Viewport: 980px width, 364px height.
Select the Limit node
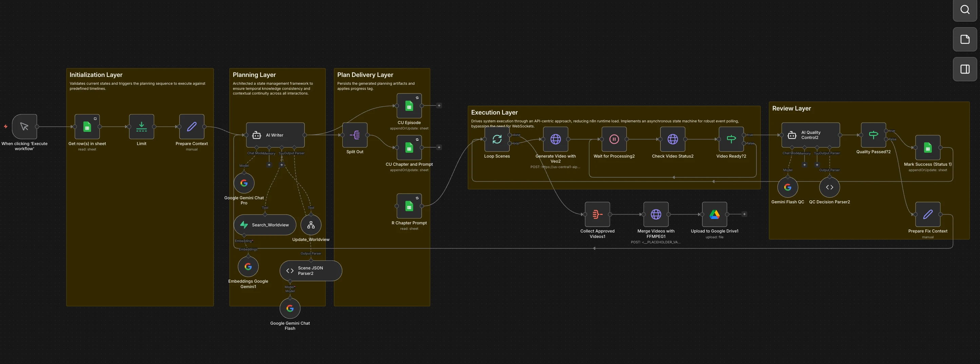point(142,126)
